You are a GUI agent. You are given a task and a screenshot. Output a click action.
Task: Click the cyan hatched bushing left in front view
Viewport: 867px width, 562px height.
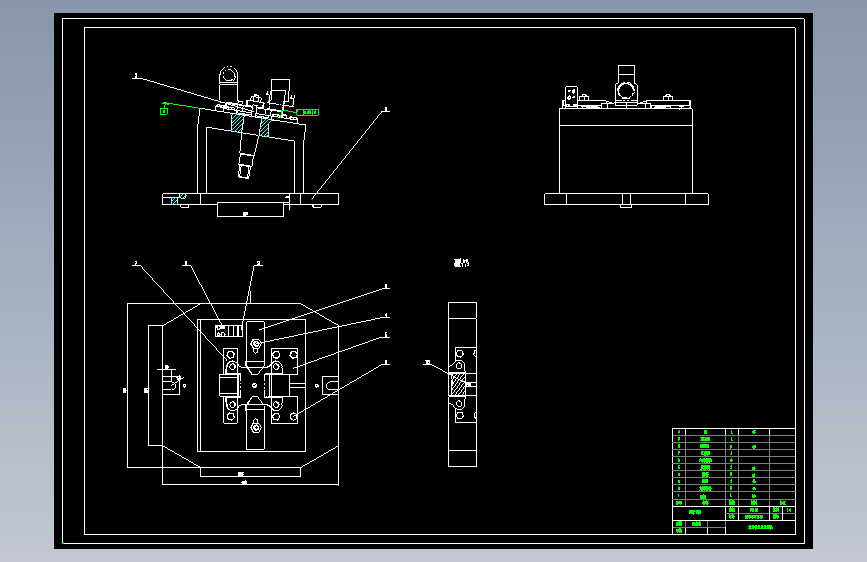(x=237, y=123)
